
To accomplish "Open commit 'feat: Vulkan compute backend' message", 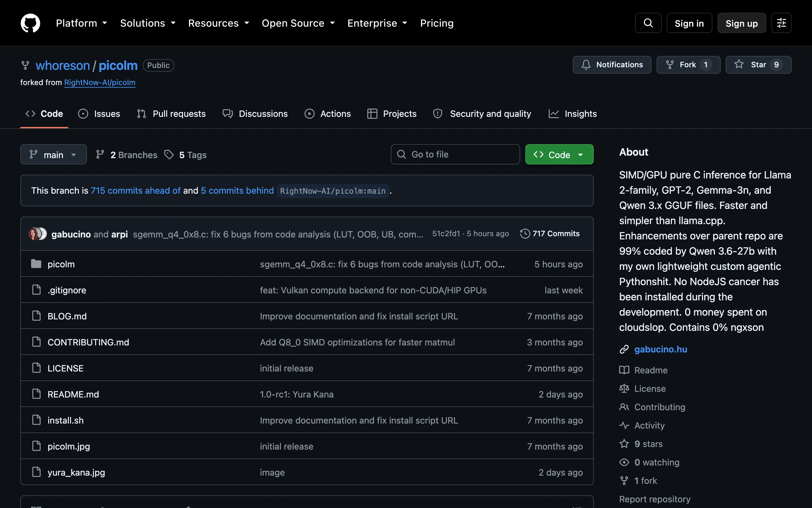I will tap(373, 290).
